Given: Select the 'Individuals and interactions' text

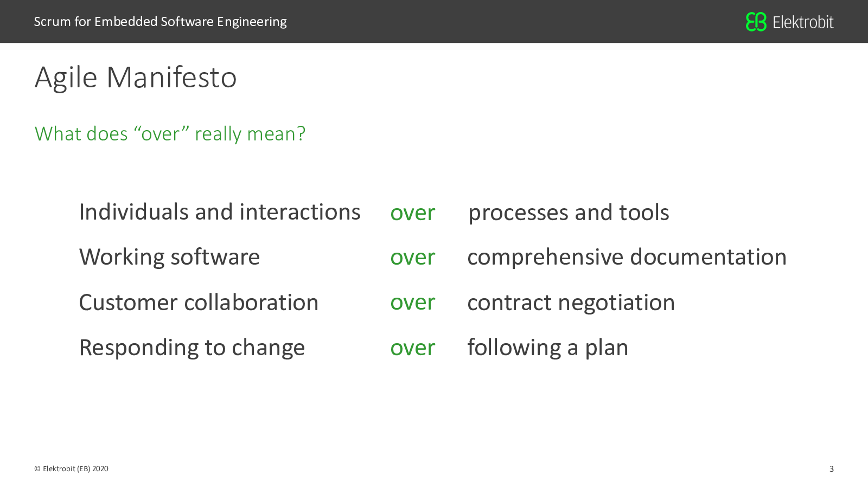Looking at the screenshot, I should pos(220,211).
